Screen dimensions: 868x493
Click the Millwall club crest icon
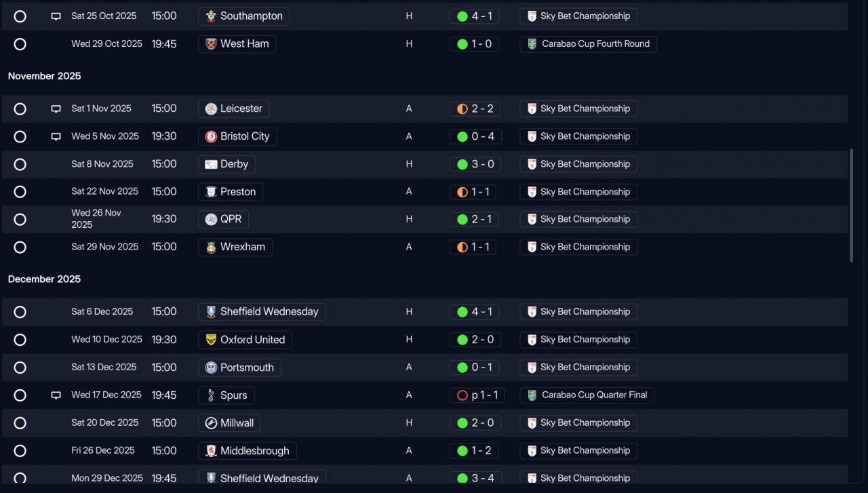tap(211, 423)
